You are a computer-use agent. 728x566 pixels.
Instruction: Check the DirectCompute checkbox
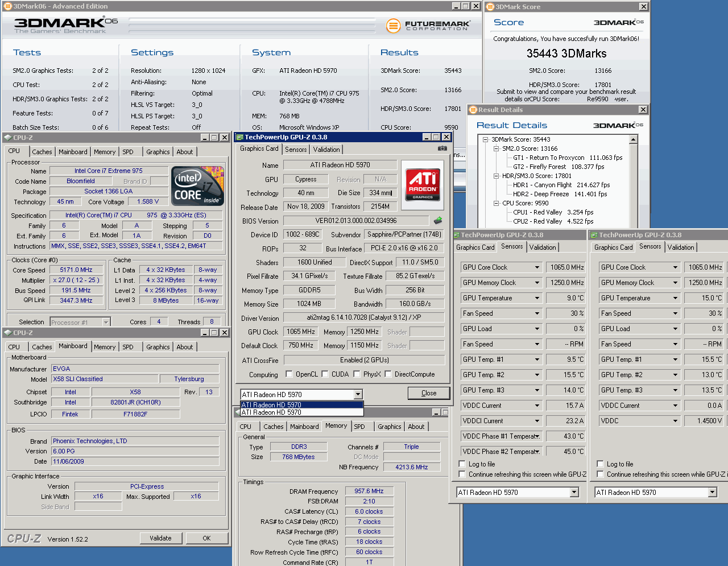pos(388,374)
